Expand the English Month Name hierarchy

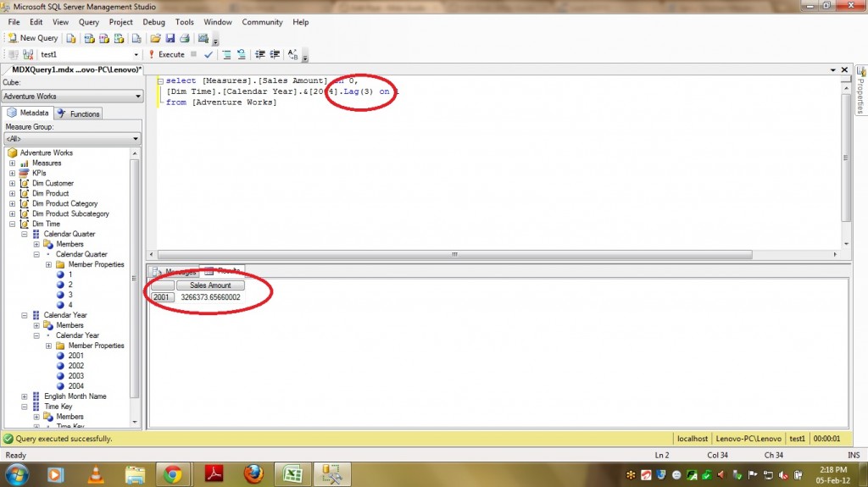[x=25, y=396]
